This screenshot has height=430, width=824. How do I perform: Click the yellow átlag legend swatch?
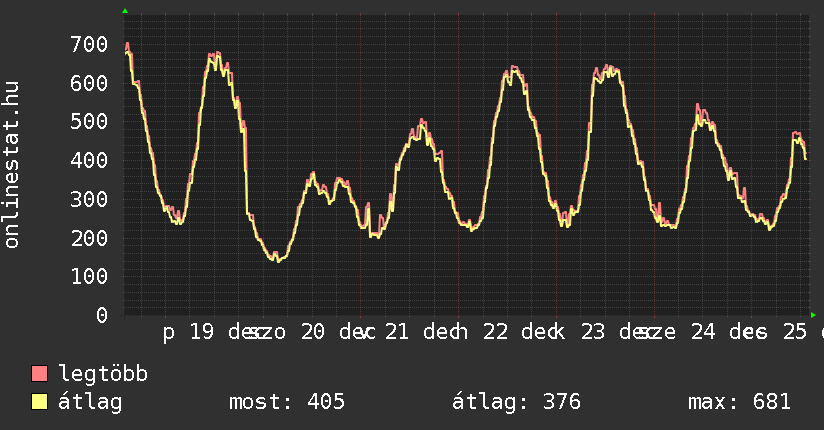(39, 402)
